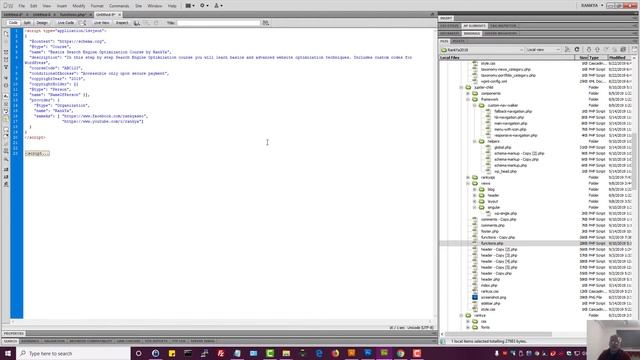Open the site selector dropdown
Screen dimensions: 640x360
482,50
